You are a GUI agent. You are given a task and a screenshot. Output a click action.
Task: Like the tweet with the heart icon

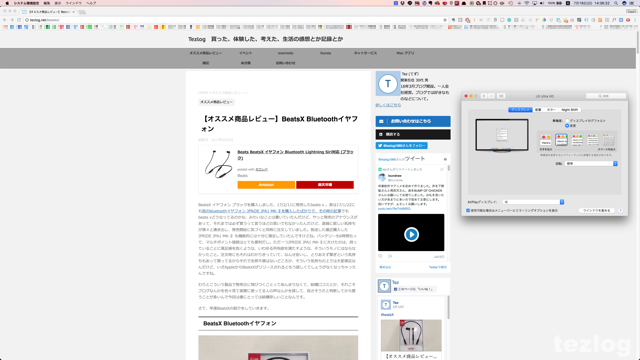[380, 256]
